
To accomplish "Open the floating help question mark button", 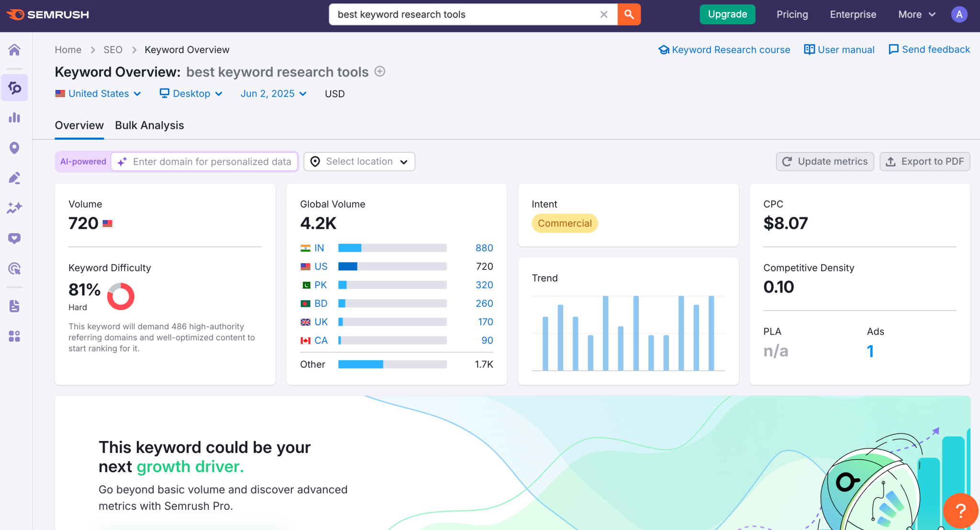I will click(960, 510).
